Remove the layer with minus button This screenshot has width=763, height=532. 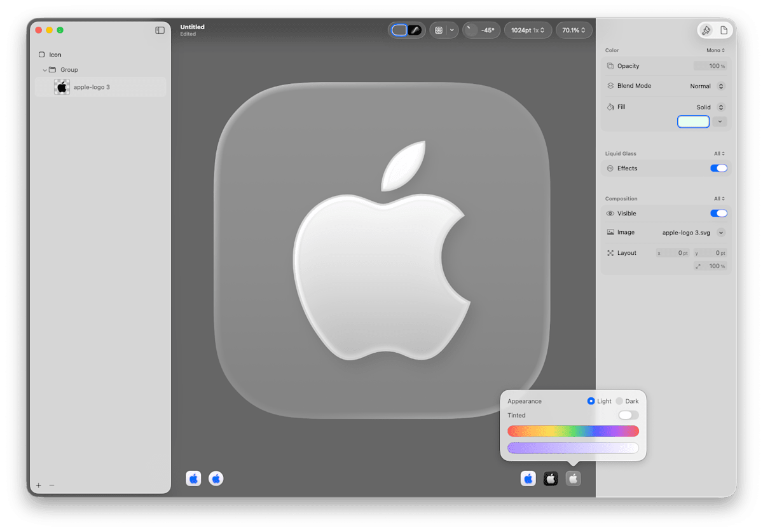point(52,485)
